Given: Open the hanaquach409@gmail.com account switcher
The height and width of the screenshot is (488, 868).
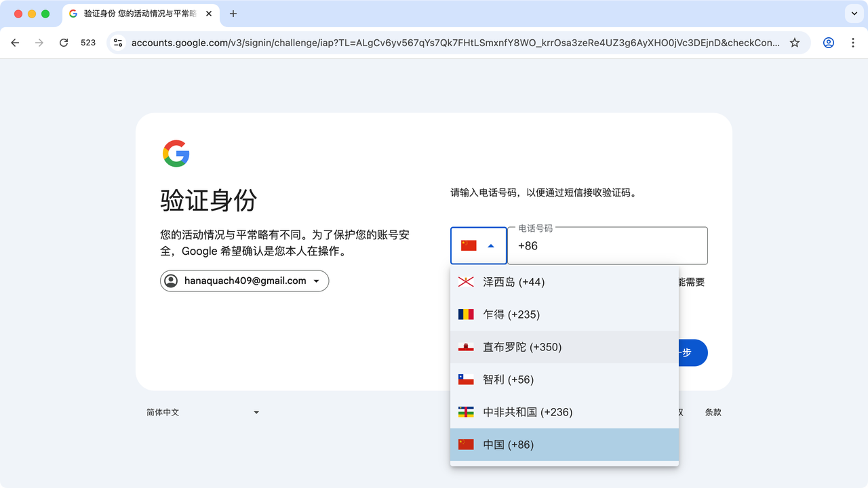Looking at the screenshot, I should click(244, 281).
